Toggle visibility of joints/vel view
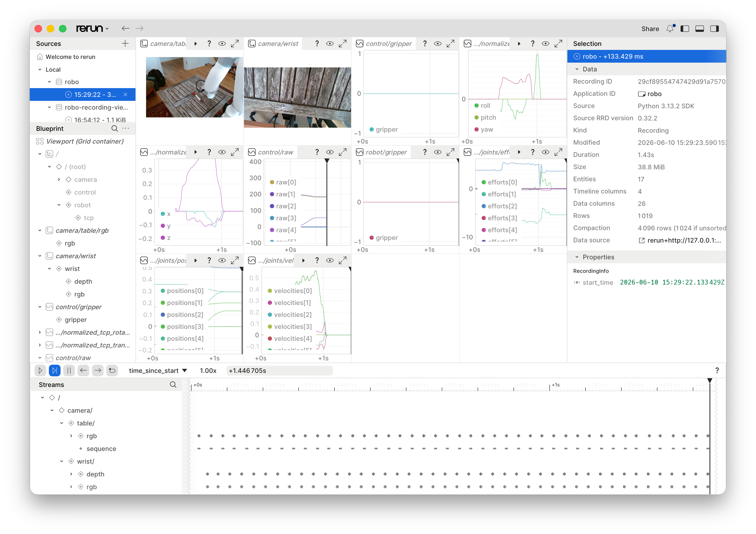The width and height of the screenshot is (756, 534). coord(330,260)
